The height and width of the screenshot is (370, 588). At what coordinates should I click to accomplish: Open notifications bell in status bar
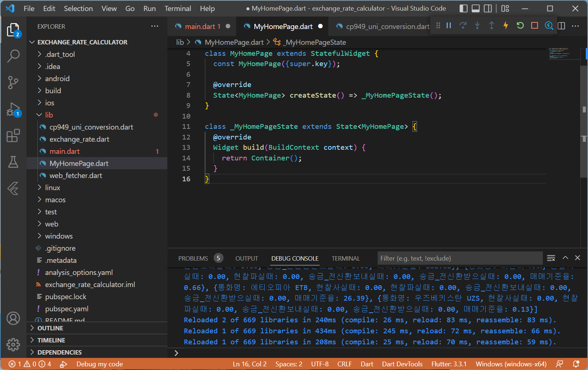pyautogui.click(x=576, y=364)
